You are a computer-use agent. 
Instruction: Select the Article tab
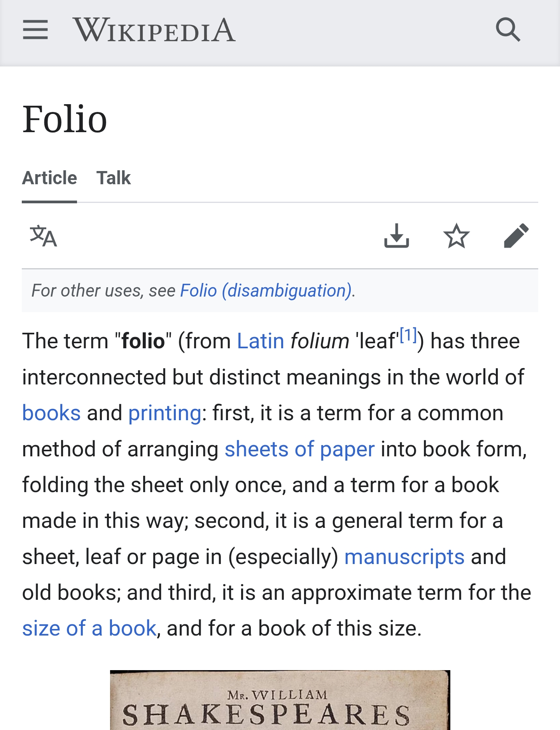pyautogui.click(x=49, y=178)
